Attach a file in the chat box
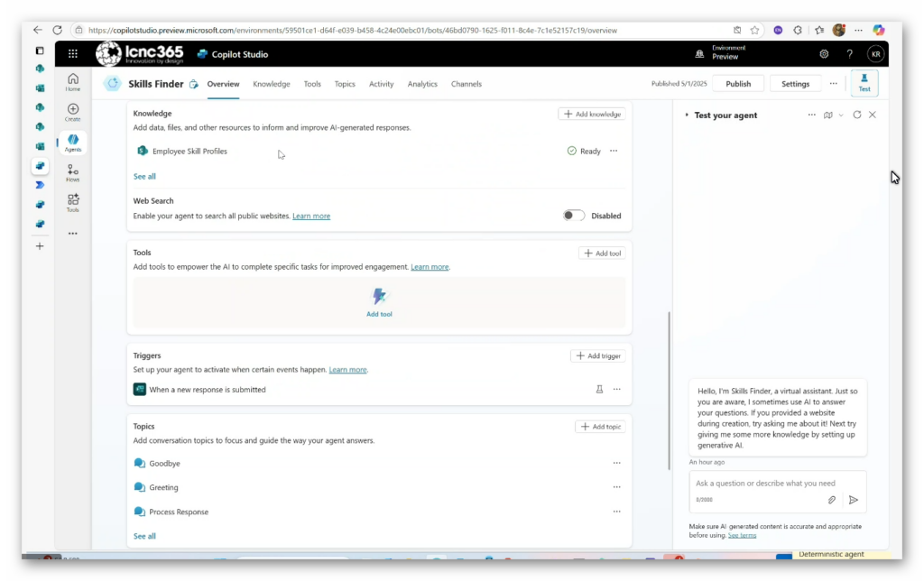The width and height of the screenshot is (924, 581). pyautogui.click(x=831, y=500)
